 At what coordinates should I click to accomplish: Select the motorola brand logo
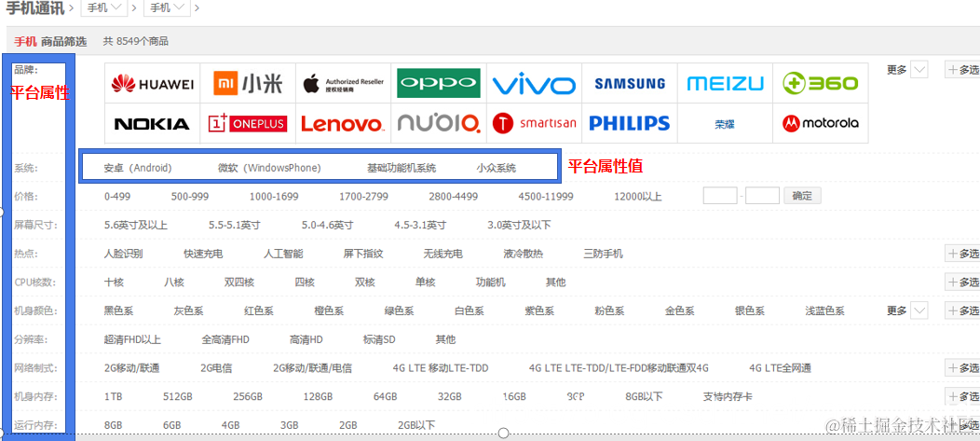[821, 123]
